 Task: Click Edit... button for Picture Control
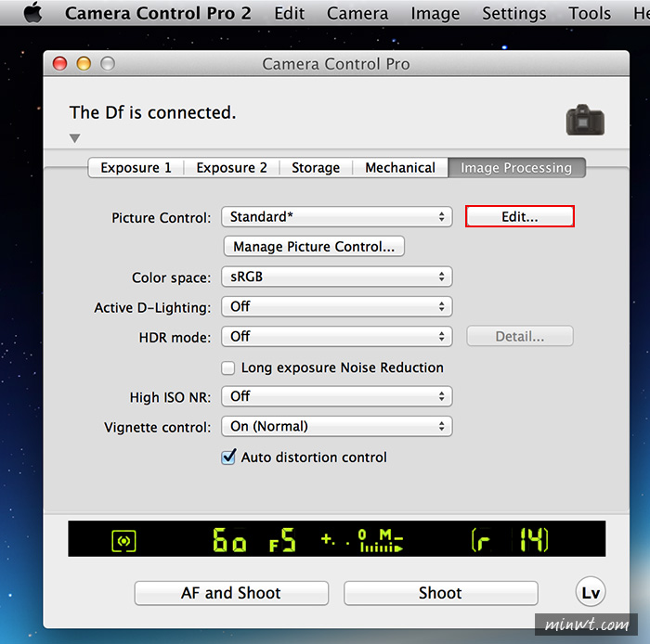point(520,216)
